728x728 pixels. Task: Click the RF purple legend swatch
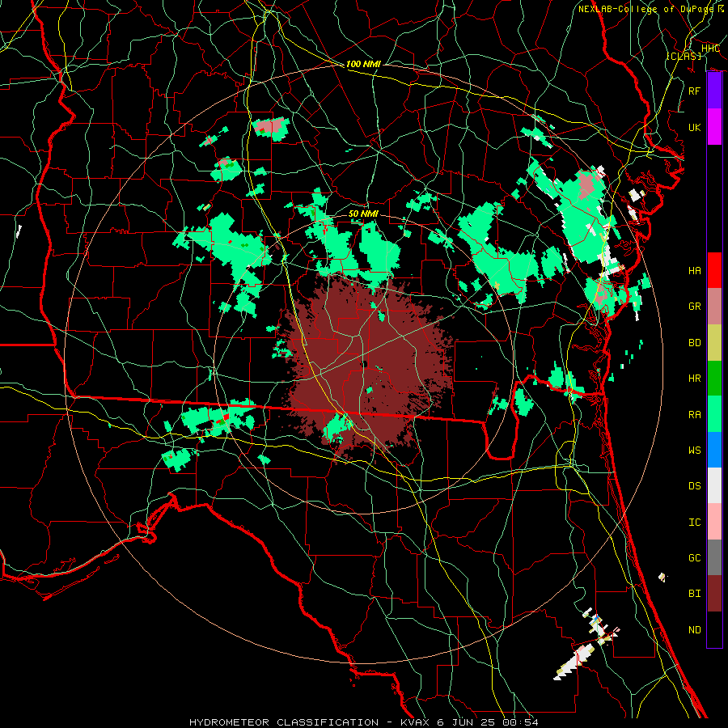click(714, 91)
